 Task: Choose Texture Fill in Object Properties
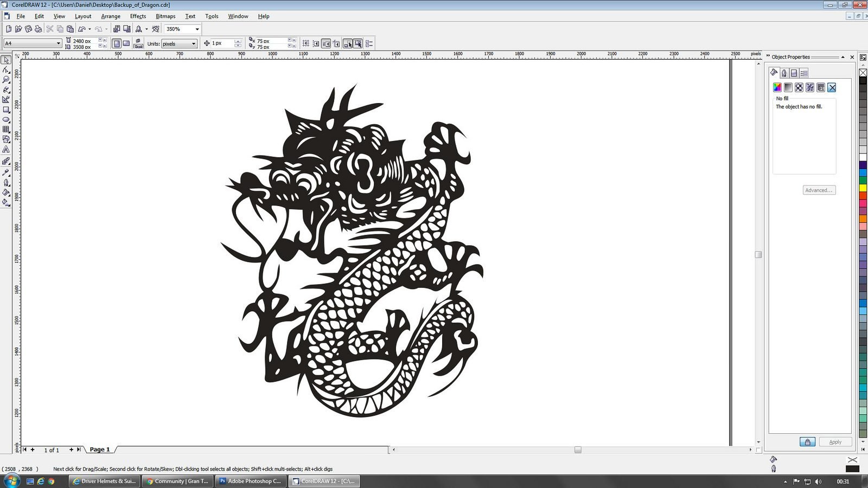point(810,87)
